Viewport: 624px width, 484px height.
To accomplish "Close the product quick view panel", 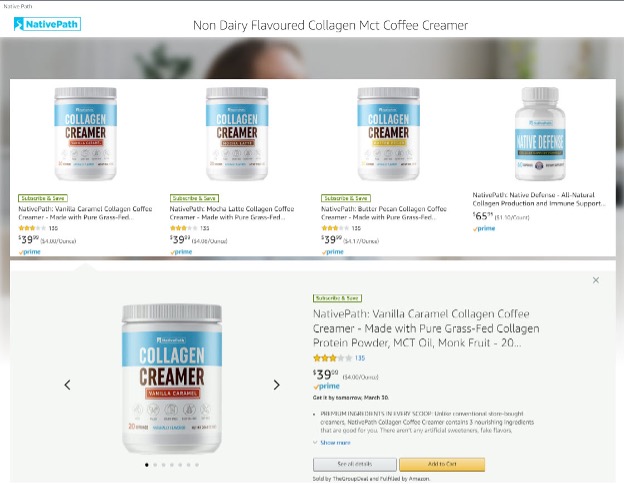I will pos(596,280).
